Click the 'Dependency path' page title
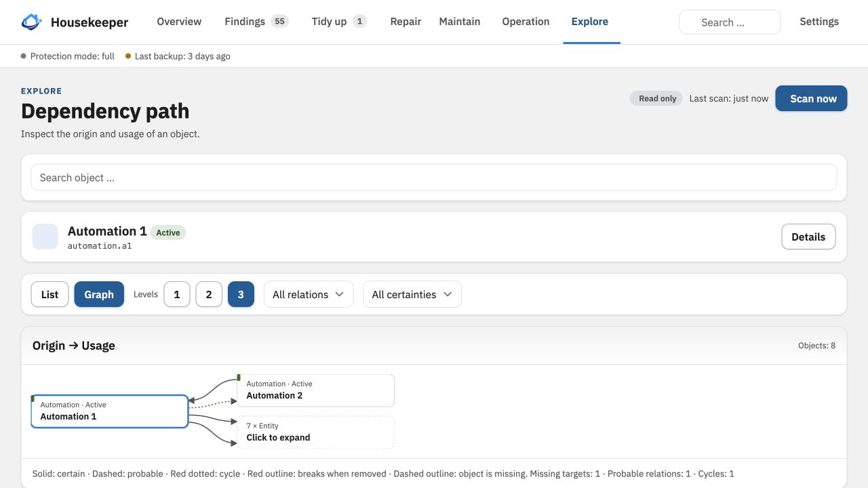 pos(105,111)
